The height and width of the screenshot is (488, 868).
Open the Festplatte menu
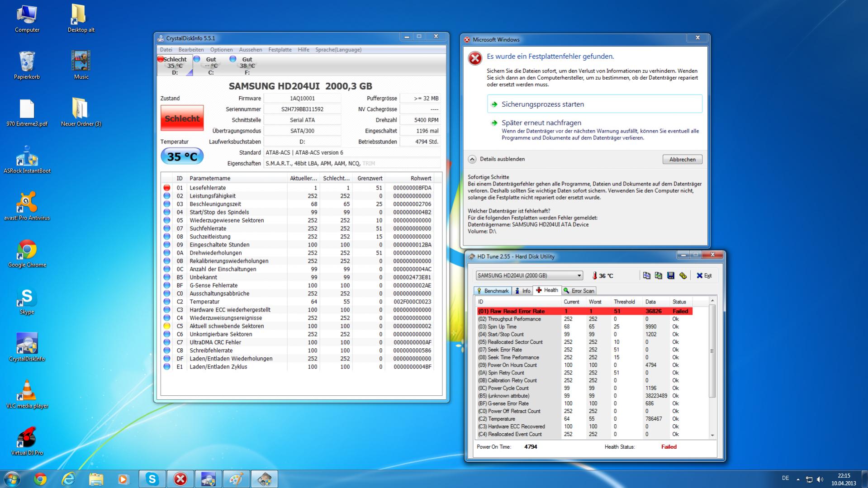(280, 50)
